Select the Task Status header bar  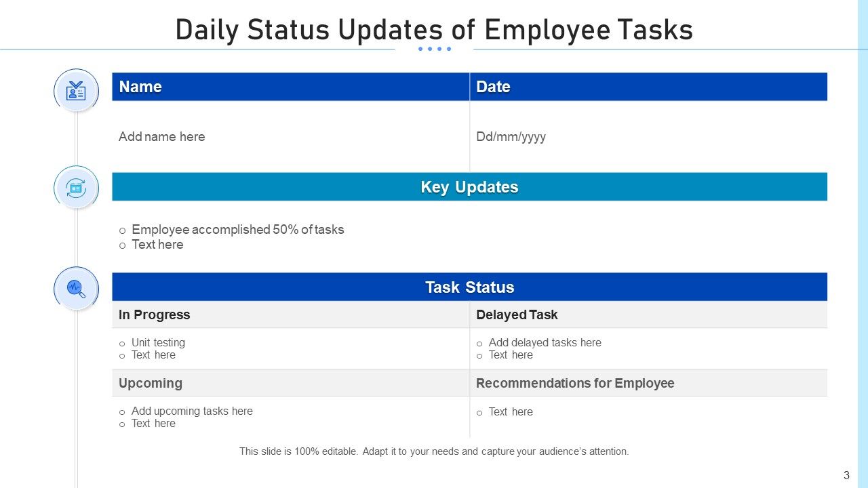click(469, 287)
